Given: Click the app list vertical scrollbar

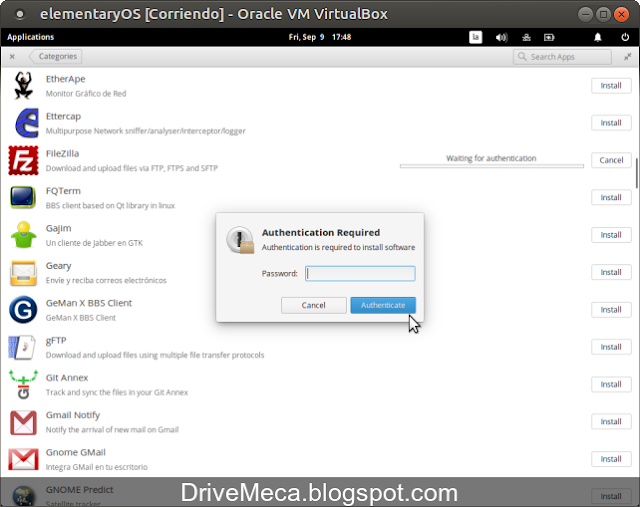Looking at the screenshot, I should tap(636, 173).
